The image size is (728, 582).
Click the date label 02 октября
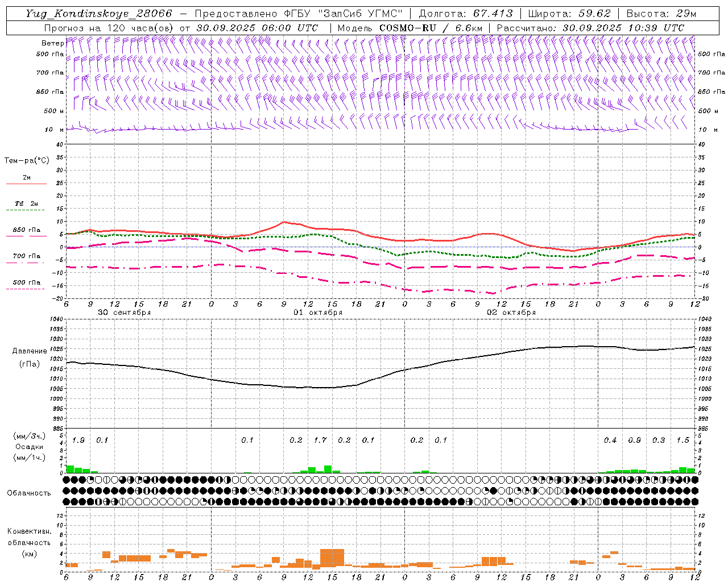pyautogui.click(x=511, y=313)
